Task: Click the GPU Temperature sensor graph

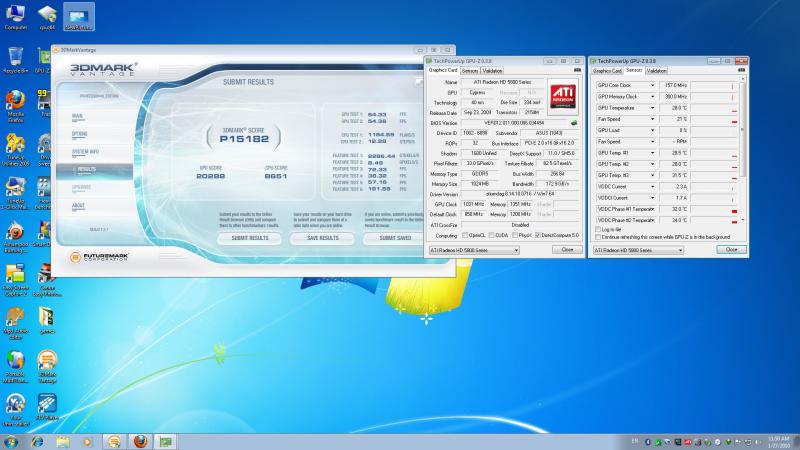Action: coord(714,108)
